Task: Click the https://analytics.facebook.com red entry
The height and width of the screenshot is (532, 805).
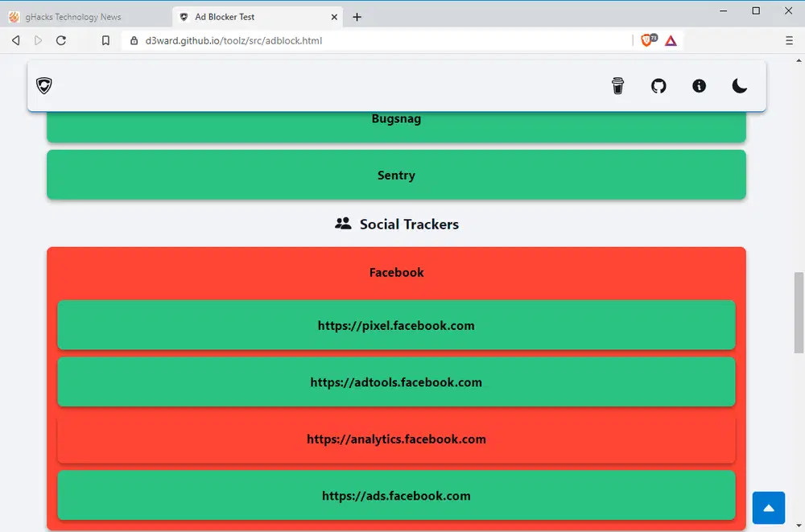Action: (396, 439)
